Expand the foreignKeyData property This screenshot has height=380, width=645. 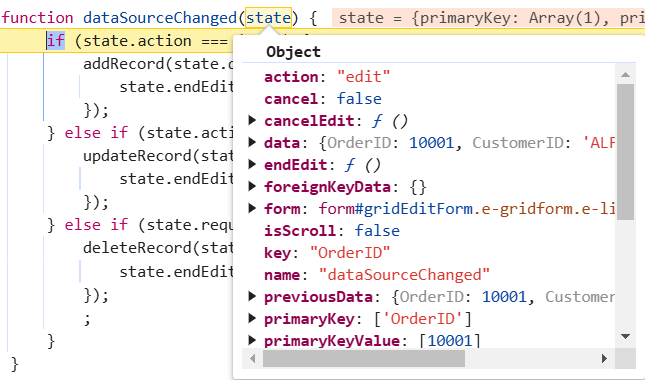pyautogui.click(x=252, y=187)
